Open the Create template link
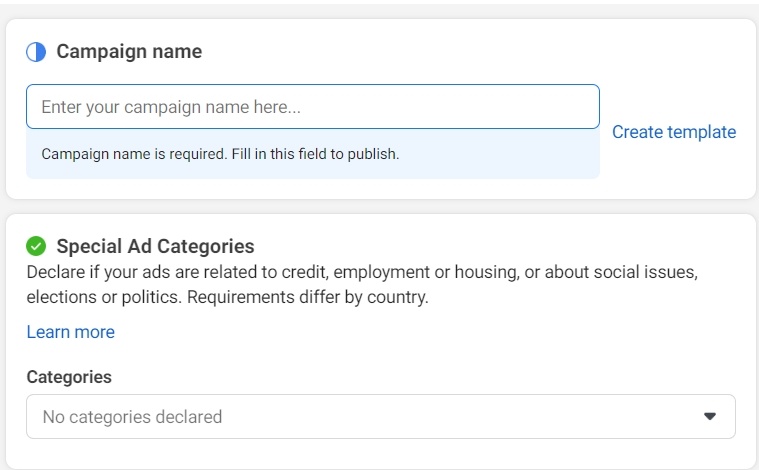This screenshot has width=759, height=470. click(674, 132)
